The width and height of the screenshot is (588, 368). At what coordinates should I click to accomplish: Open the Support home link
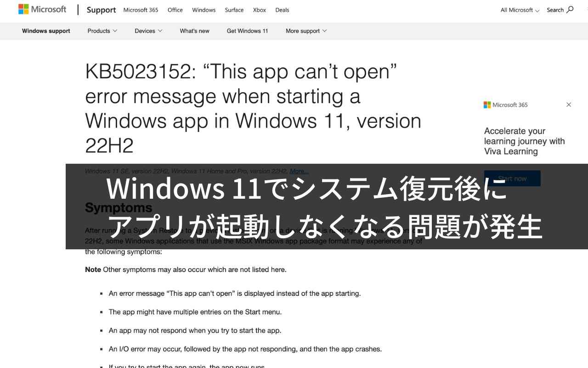click(x=101, y=10)
